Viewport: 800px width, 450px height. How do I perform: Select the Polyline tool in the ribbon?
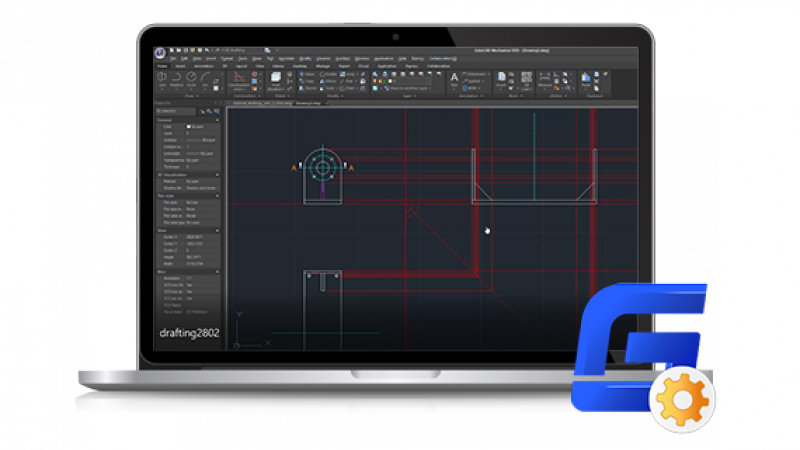click(176, 76)
